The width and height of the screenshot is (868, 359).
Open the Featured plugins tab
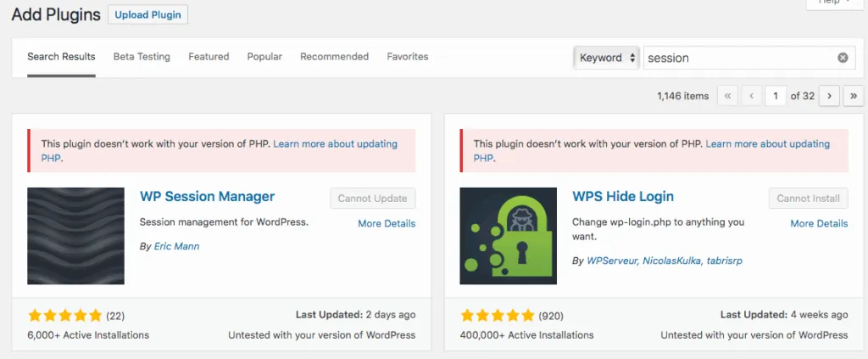pyautogui.click(x=209, y=57)
